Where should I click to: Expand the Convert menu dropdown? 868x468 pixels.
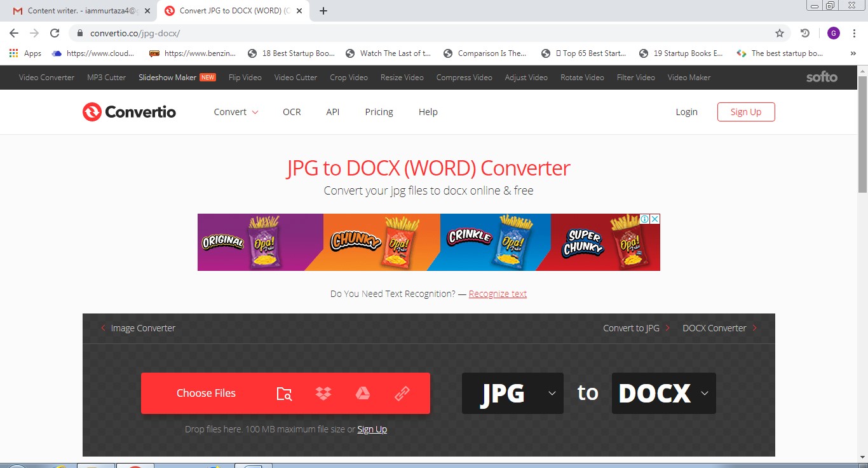[236, 112]
